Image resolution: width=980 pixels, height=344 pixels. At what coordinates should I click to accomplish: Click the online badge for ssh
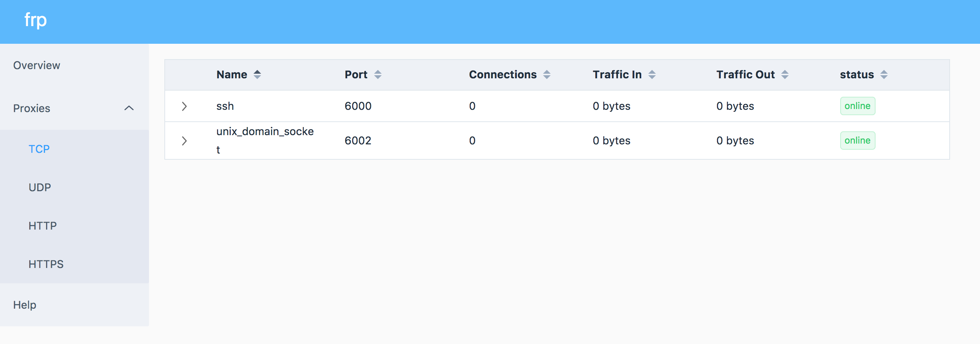click(857, 106)
